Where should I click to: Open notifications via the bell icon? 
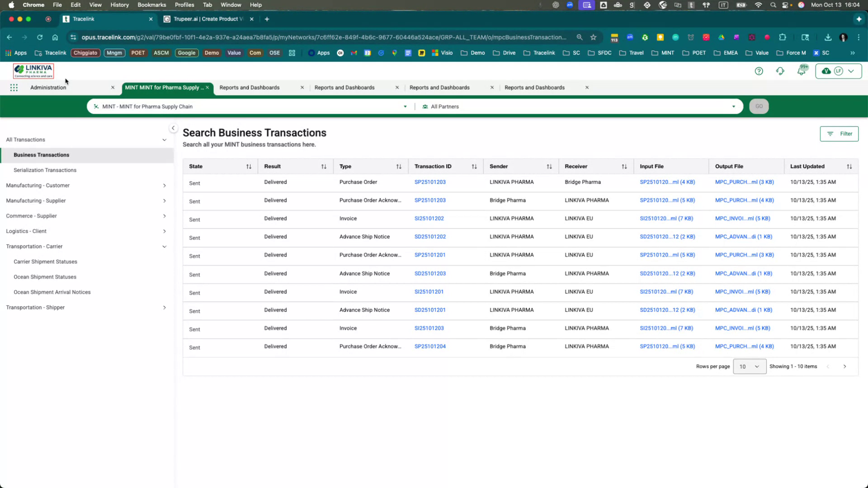pyautogui.click(x=801, y=71)
